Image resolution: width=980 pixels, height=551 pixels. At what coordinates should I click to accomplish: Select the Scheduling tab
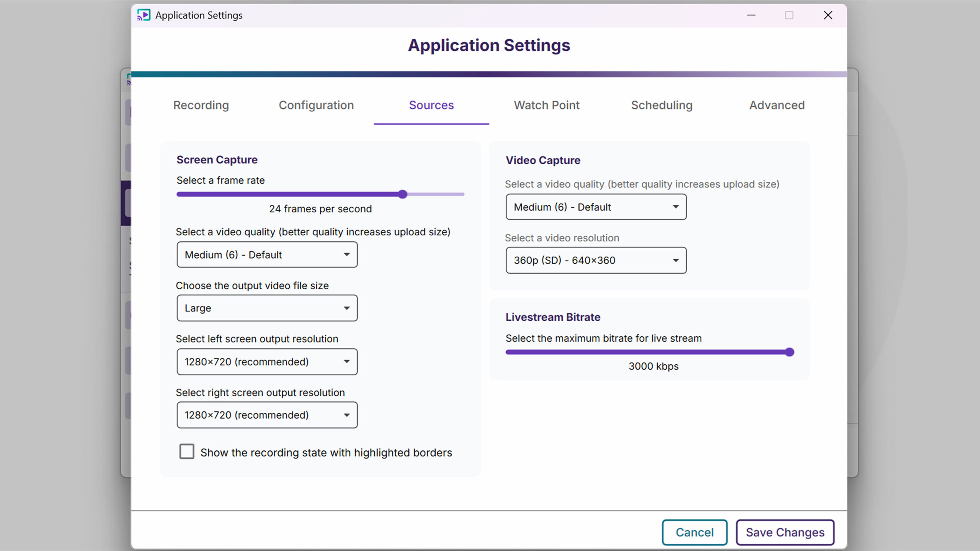point(661,105)
